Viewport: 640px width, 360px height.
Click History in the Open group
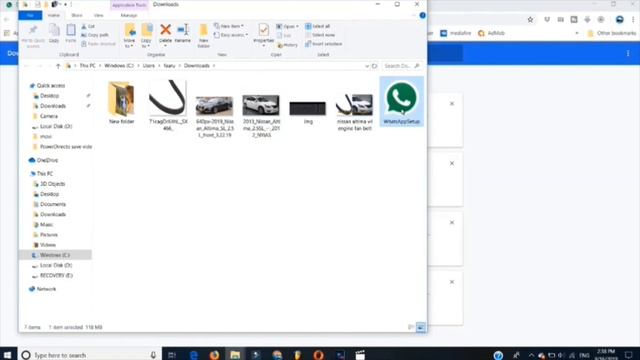(287, 45)
